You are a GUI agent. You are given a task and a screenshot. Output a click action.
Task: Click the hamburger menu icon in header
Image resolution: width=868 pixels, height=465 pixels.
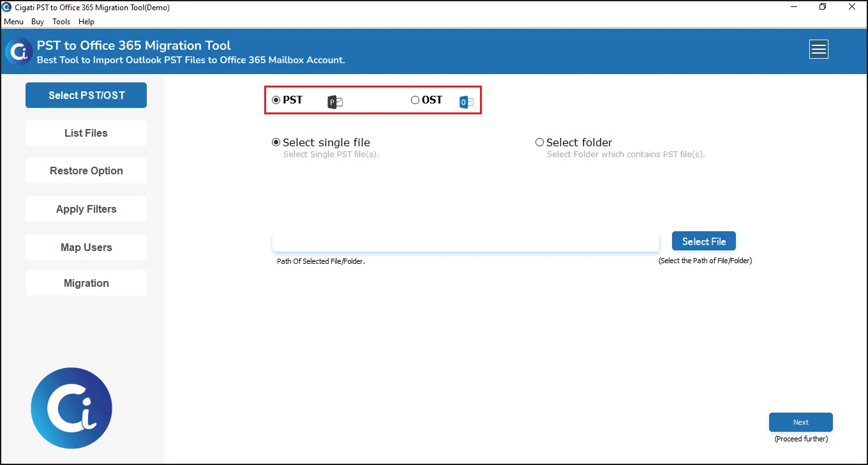click(819, 49)
